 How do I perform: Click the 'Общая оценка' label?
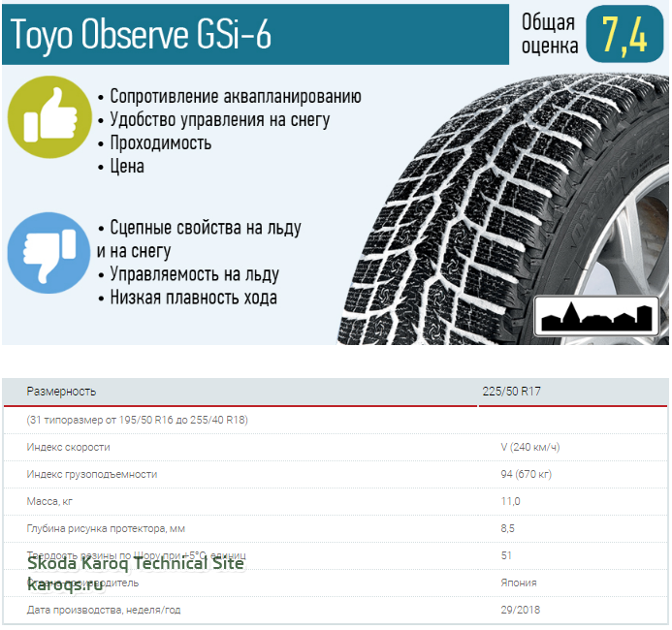click(x=550, y=34)
